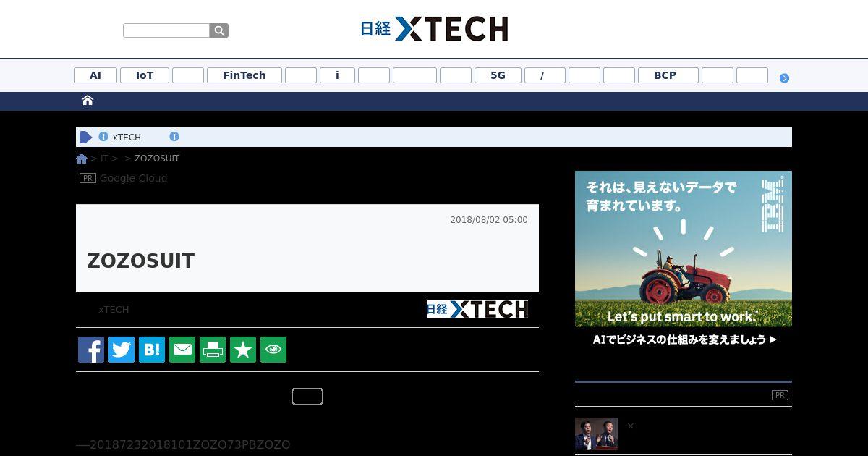Click the article date 2018/08/02 05:00
This screenshot has height=456, width=868.
click(x=489, y=220)
